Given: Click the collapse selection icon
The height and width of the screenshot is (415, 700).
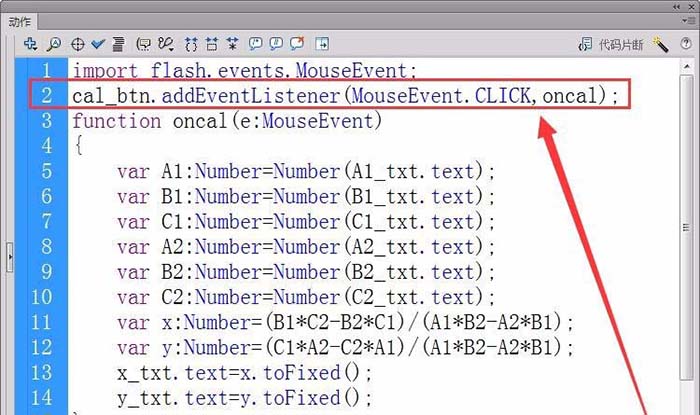Looking at the screenshot, I should coord(212,44).
